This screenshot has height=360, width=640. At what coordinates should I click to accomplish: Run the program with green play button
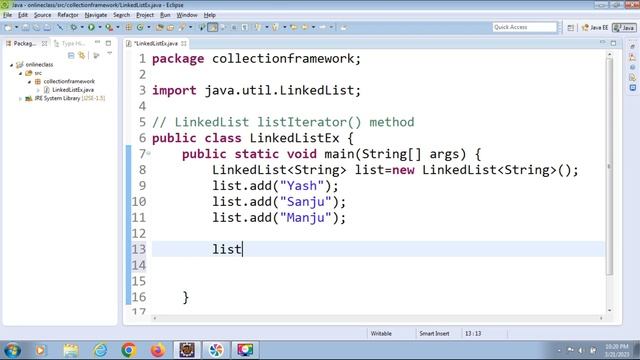click(91, 27)
